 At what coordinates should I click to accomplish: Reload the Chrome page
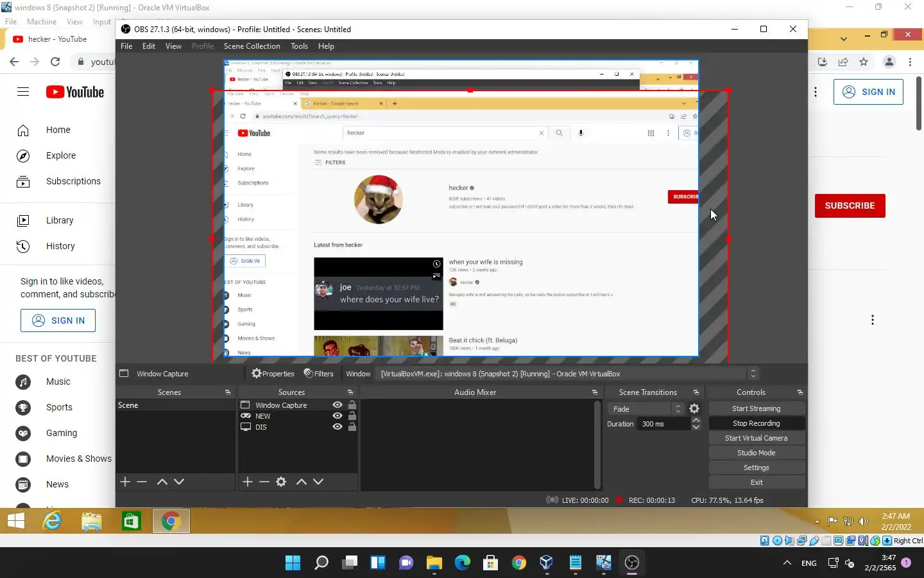pyautogui.click(x=55, y=62)
